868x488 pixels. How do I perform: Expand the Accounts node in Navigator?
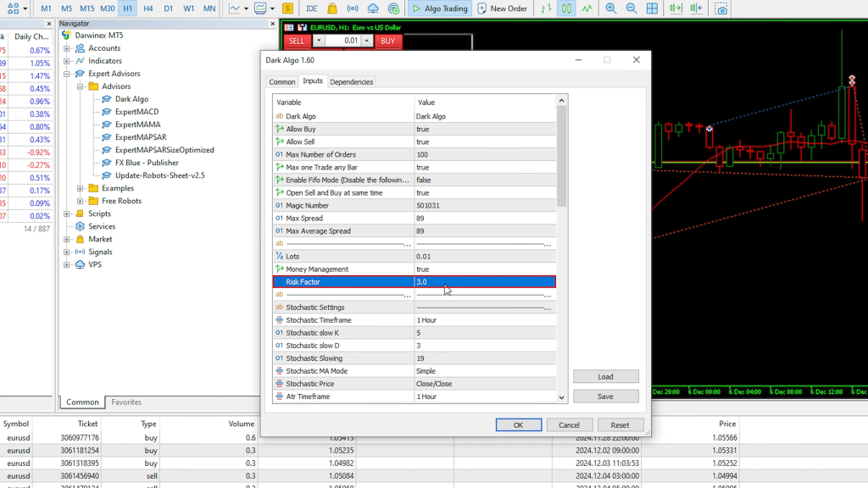(x=68, y=48)
